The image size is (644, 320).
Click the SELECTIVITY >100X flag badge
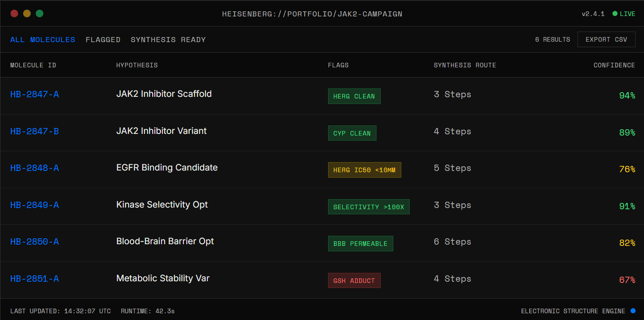[x=368, y=207]
